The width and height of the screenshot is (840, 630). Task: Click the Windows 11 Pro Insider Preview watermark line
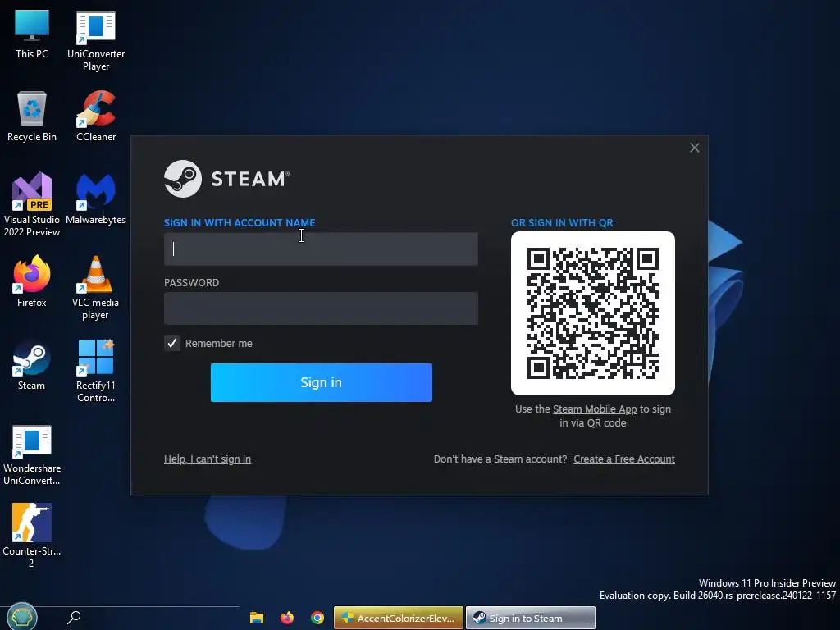point(767,583)
